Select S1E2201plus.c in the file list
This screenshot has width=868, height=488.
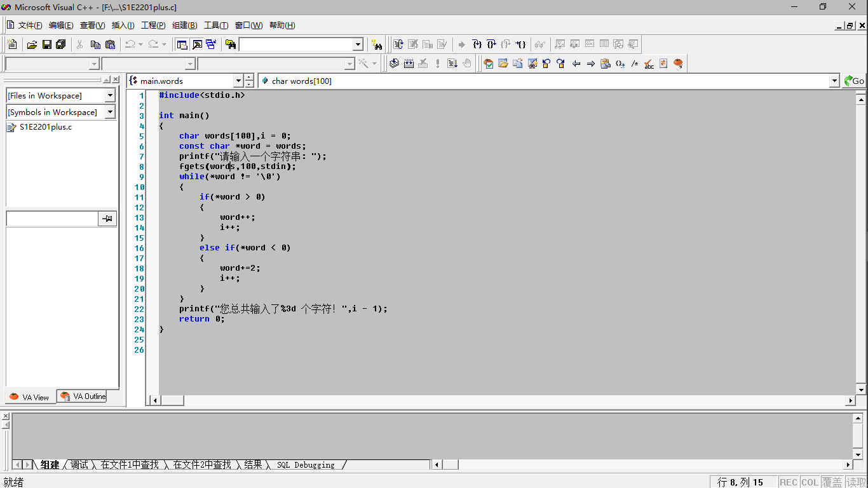[45, 126]
